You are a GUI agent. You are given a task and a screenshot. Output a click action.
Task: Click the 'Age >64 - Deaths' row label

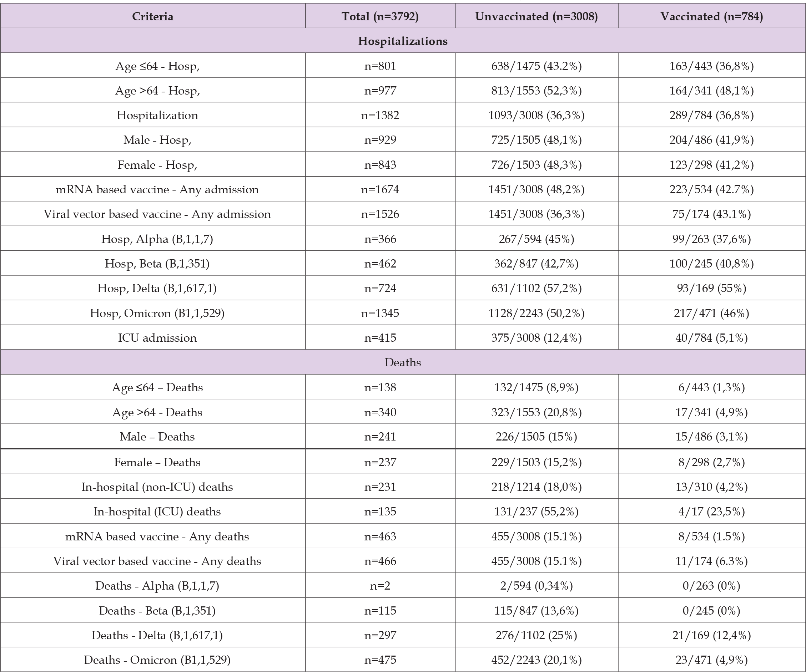point(157,412)
